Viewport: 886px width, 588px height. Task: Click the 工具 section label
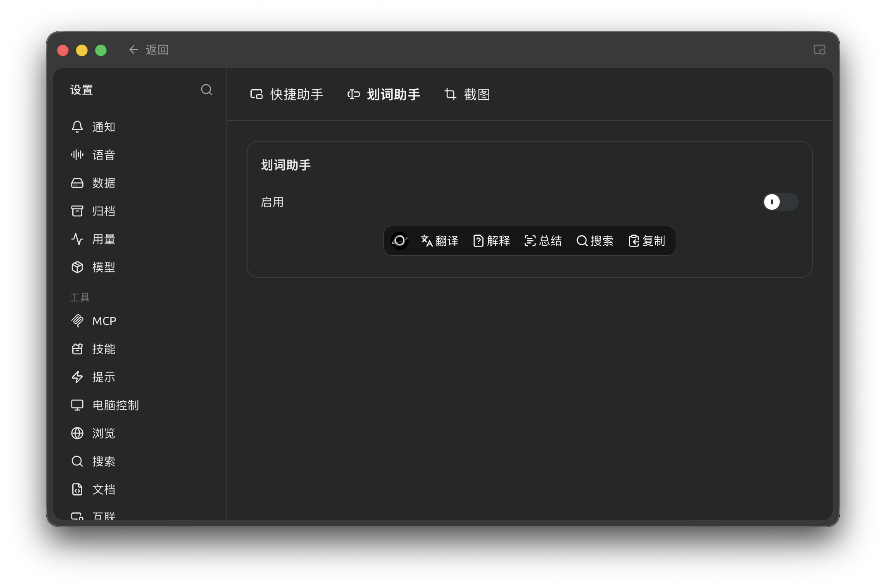click(80, 297)
